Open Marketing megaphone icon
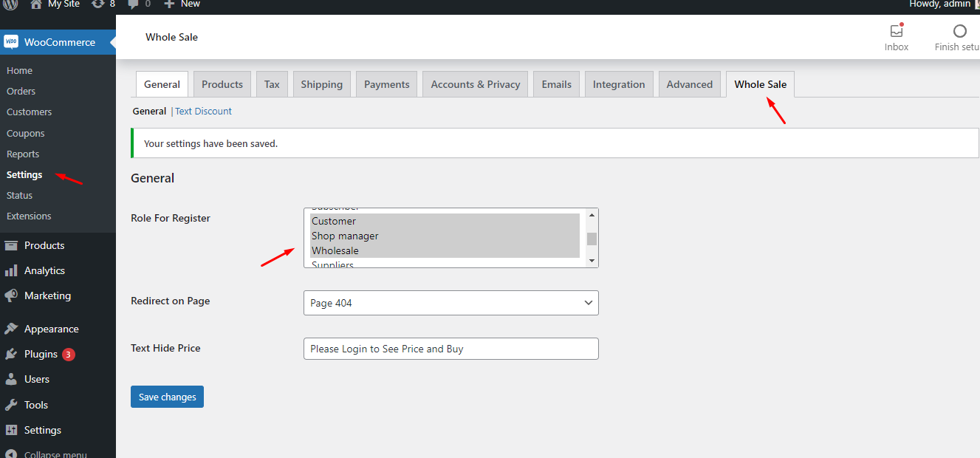The image size is (980, 458). pyautogui.click(x=11, y=295)
